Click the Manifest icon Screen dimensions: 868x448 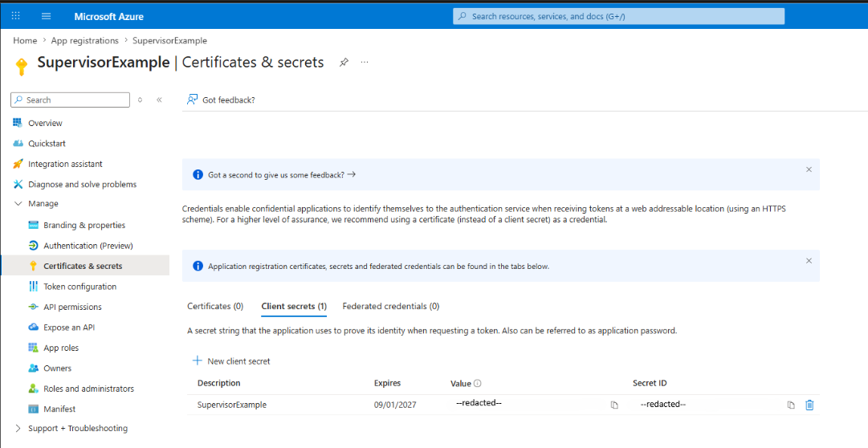click(33, 409)
